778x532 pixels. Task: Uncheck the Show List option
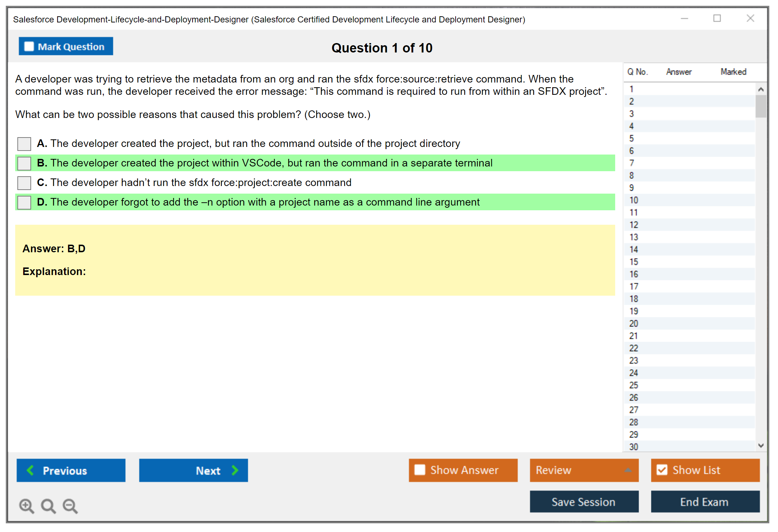pyautogui.click(x=662, y=470)
